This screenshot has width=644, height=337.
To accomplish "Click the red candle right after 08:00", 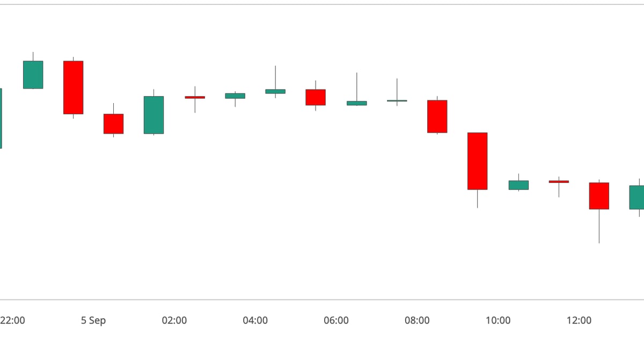I will [437, 116].
